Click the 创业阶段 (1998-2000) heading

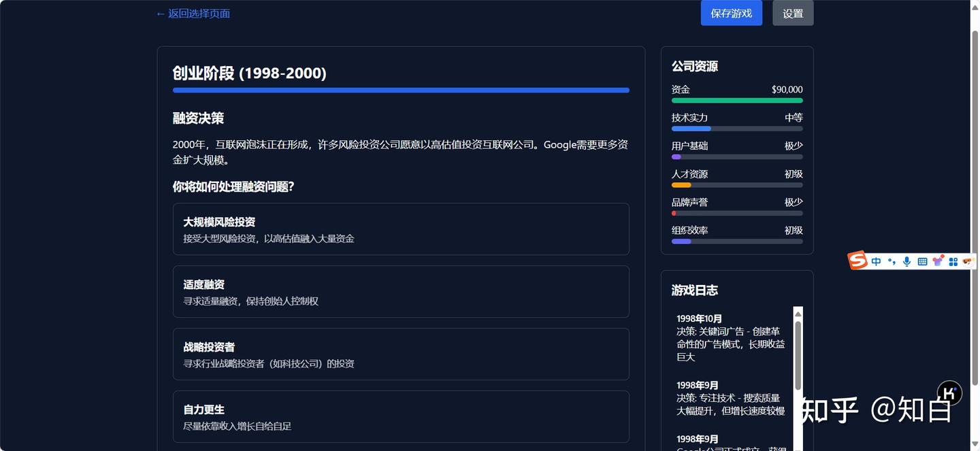250,73
